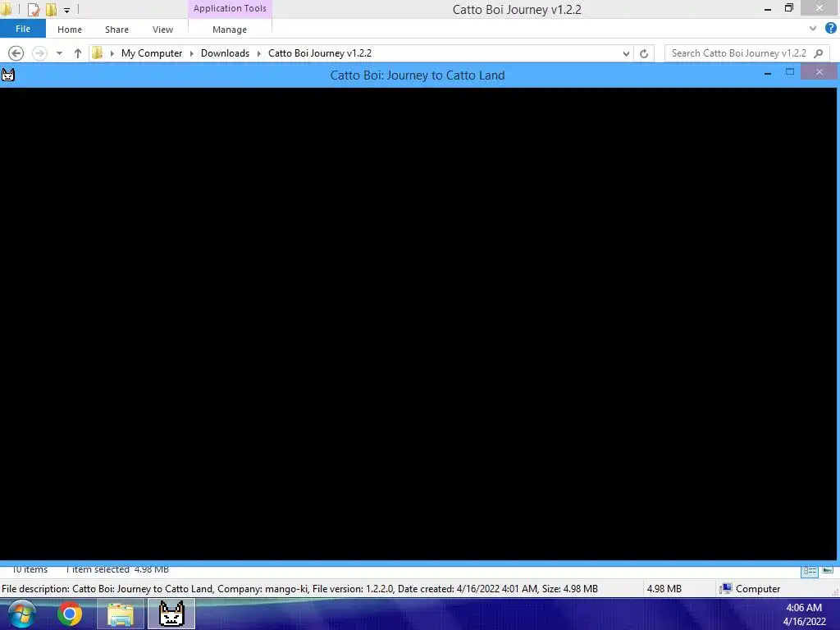The height and width of the screenshot is (630, 840).
Task: Launch Google Chrome from the taskbar
Action: tap(70, 614)
